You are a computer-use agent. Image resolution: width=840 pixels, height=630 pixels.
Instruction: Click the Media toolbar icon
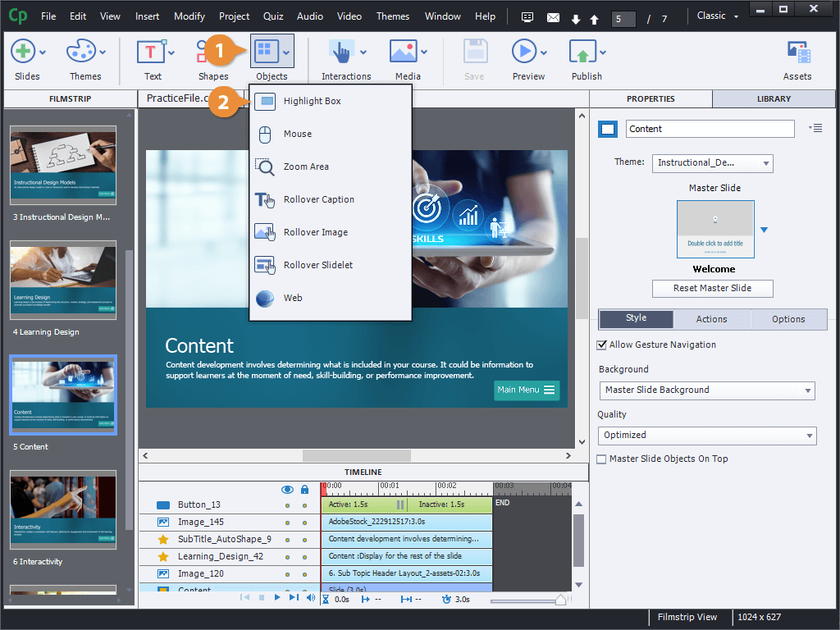[404, 52]
